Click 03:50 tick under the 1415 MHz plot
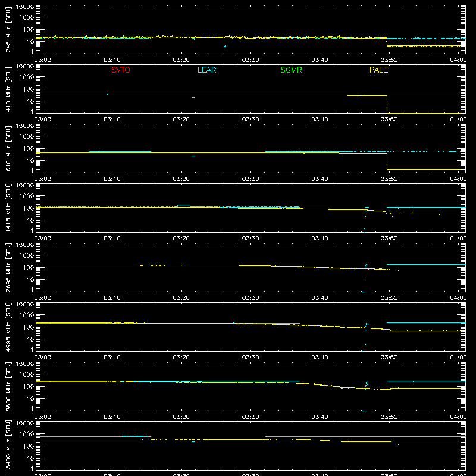The height and width of the screenshot is (476, 476). coord(389,239)
